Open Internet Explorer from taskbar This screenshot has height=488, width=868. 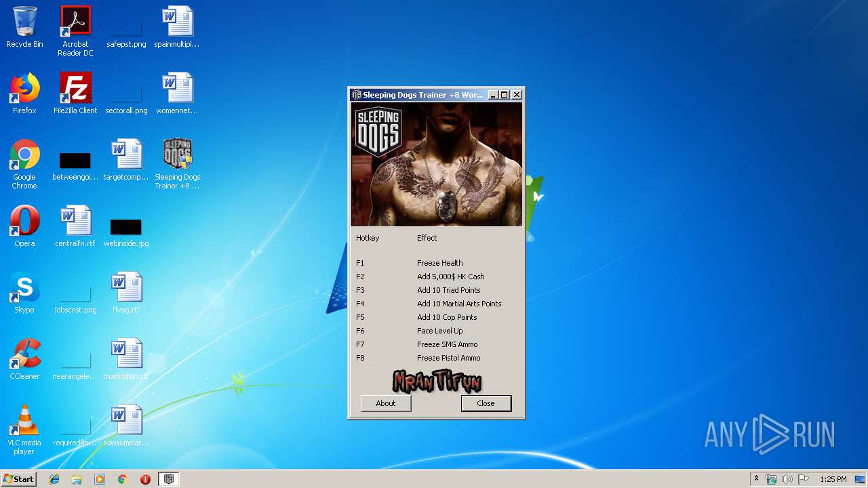[x=54, y=479]
